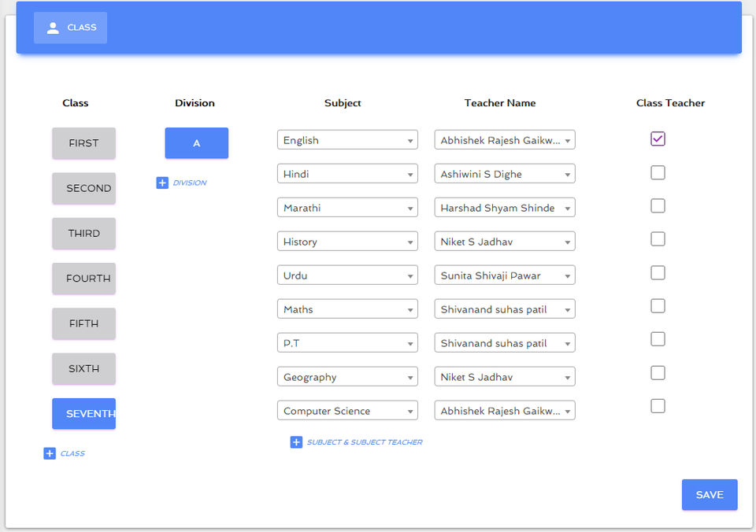Screen dimensions: 756x532
Task: Click the person icon in CLASS header
Action: tap(53, 28)
